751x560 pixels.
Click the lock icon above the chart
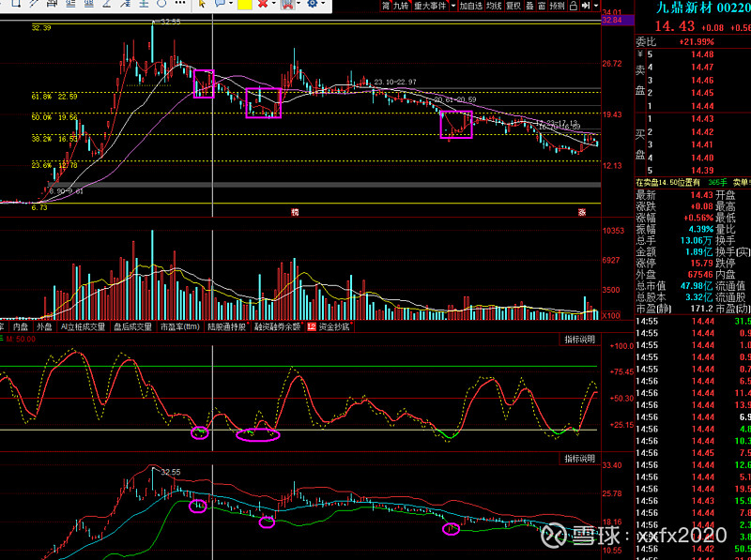[x=574, y=6]
